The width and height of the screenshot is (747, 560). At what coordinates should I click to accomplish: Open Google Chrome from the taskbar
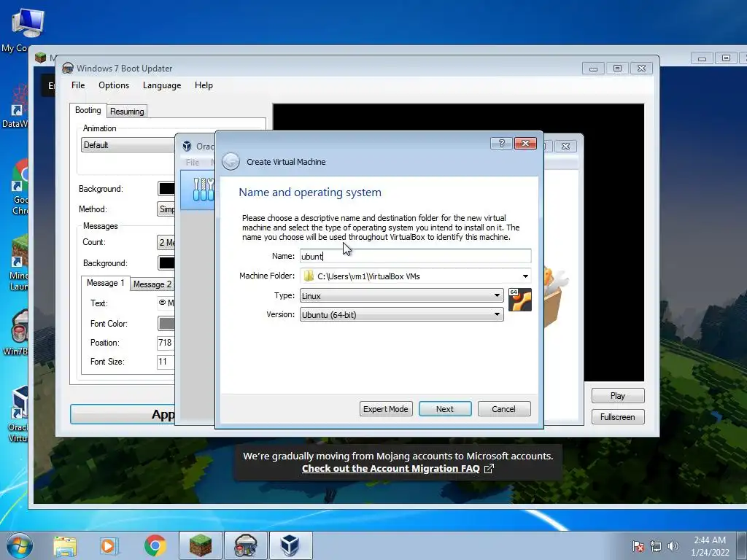pos(155,545)
